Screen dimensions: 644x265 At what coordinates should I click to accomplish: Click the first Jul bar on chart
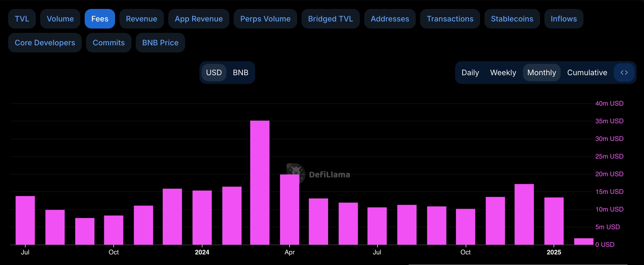[25, 220]
